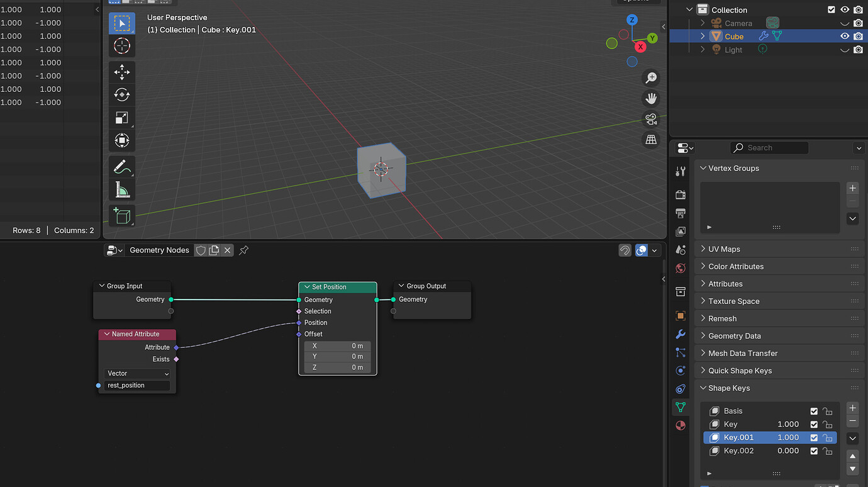Screen dimensions: 868x487
Task: Click the pan view hand icon
Action: [x=651, y=98]
